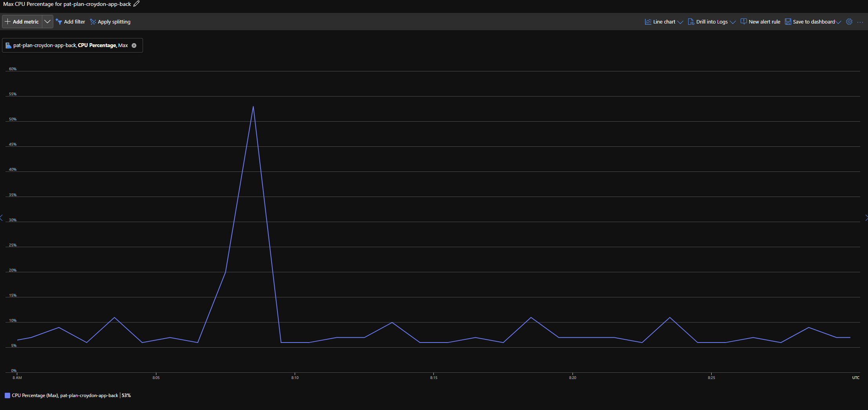Open chart settings gear icon
Screen dimensions: 868x410
[849, 22]
